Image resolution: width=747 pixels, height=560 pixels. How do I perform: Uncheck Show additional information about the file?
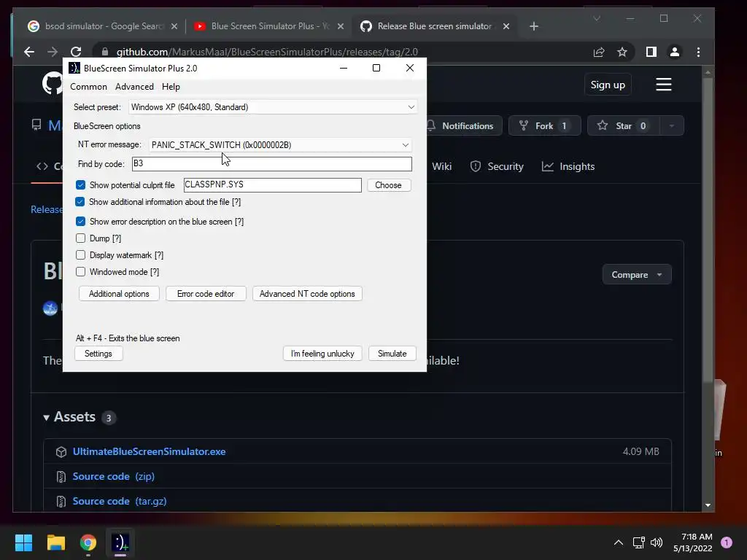click(x=80, y=202)
